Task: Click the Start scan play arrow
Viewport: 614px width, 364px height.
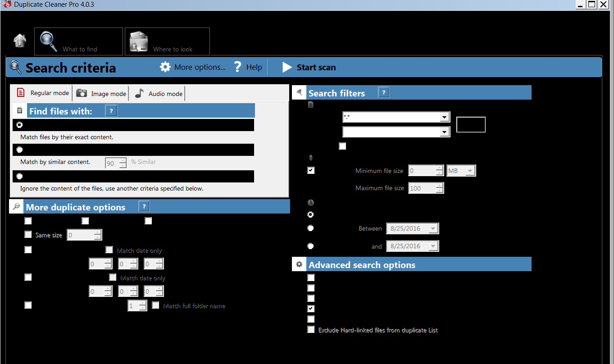Action: point(287,67)
